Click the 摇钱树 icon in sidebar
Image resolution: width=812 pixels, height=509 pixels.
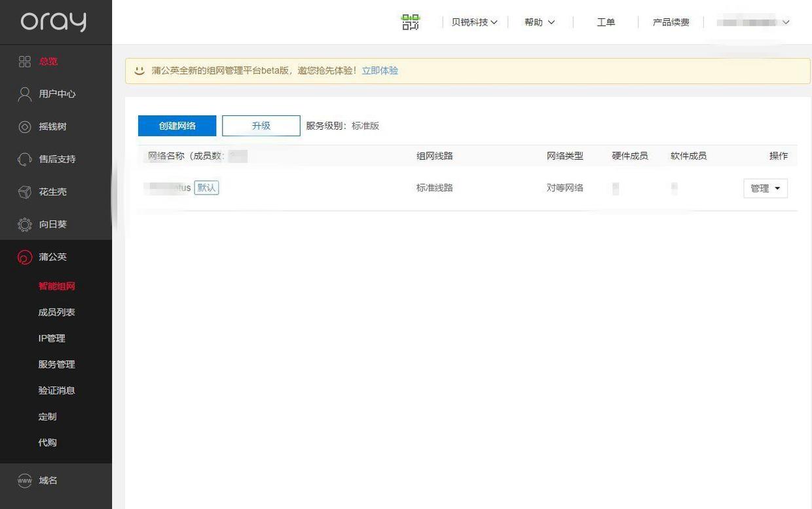pyautogui.click(x=25, y=126)
